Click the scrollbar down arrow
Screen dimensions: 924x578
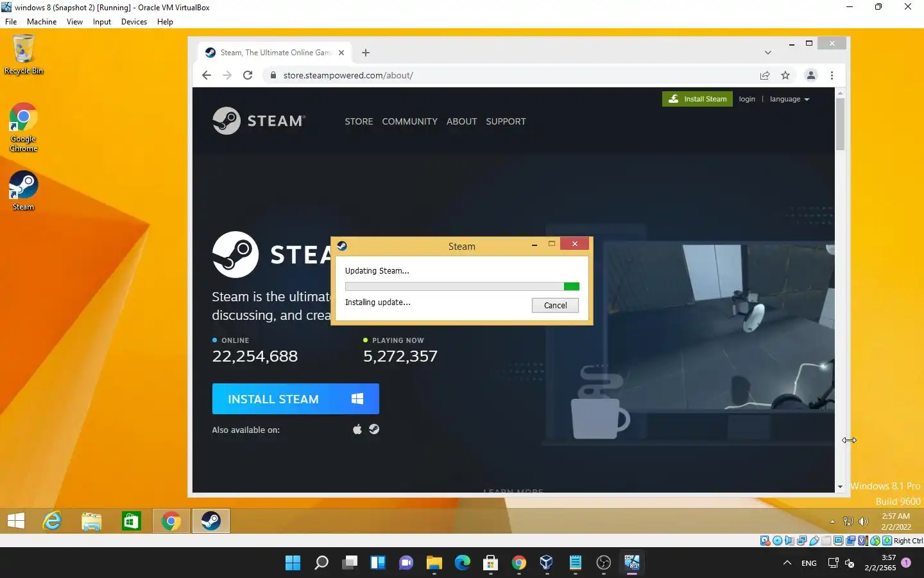point(840,487)
